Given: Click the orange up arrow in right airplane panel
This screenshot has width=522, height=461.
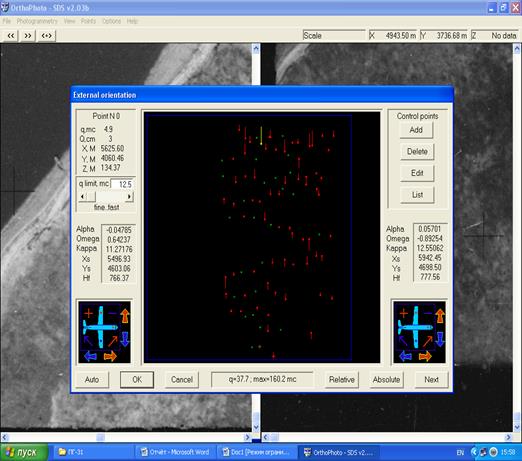Looking at the screenshot, I should 440,316.
